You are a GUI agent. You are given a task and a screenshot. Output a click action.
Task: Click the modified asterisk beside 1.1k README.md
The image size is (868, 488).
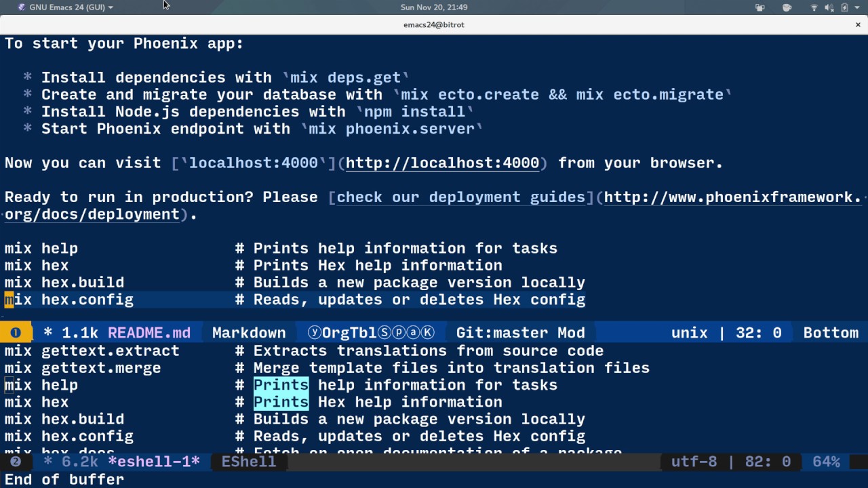[47, 333]
